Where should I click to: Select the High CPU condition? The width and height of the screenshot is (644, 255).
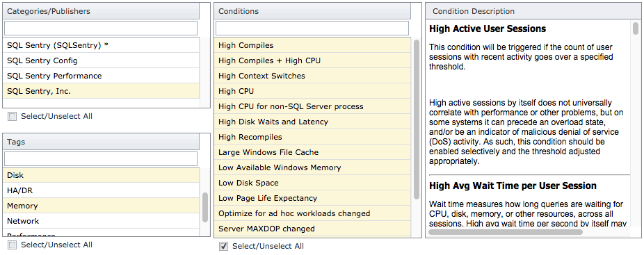click(x=312, y=91)
